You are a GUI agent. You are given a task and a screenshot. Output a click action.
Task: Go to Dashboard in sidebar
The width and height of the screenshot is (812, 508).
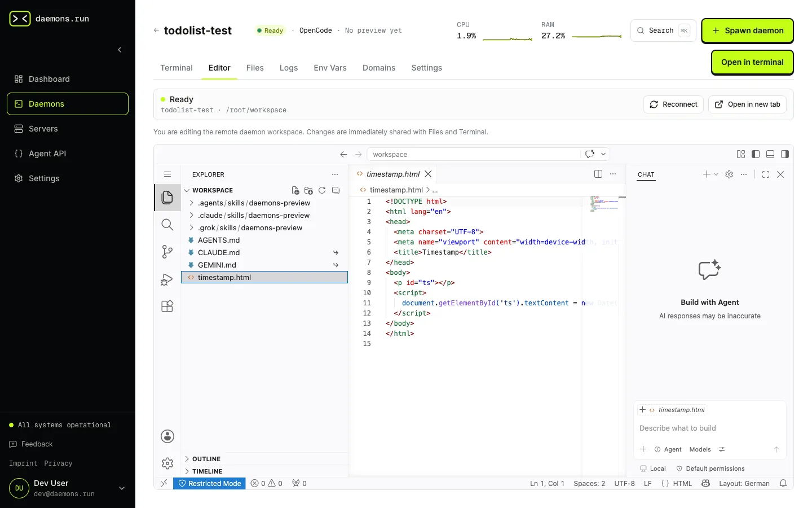68,79
